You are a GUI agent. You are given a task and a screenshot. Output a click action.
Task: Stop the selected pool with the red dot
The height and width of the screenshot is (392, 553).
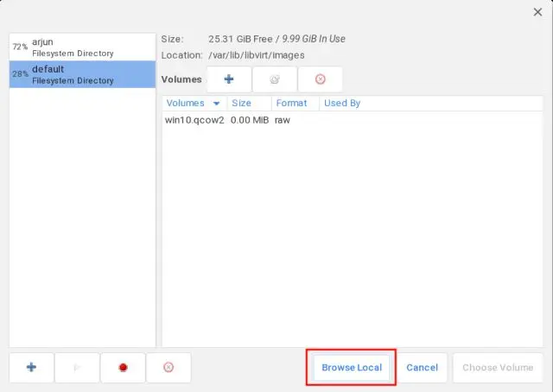pyautogui.click(x=124, y=367)
